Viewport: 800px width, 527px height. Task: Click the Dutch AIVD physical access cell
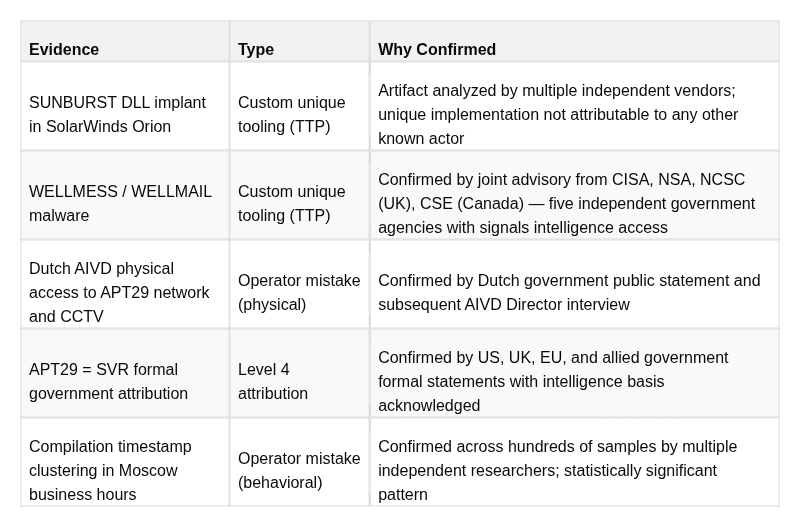124,285
